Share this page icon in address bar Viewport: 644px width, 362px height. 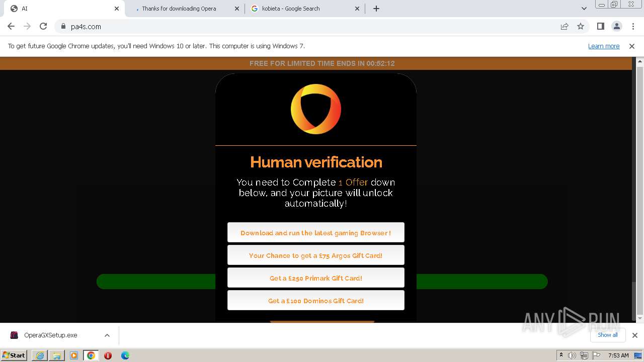click(565, 26)
